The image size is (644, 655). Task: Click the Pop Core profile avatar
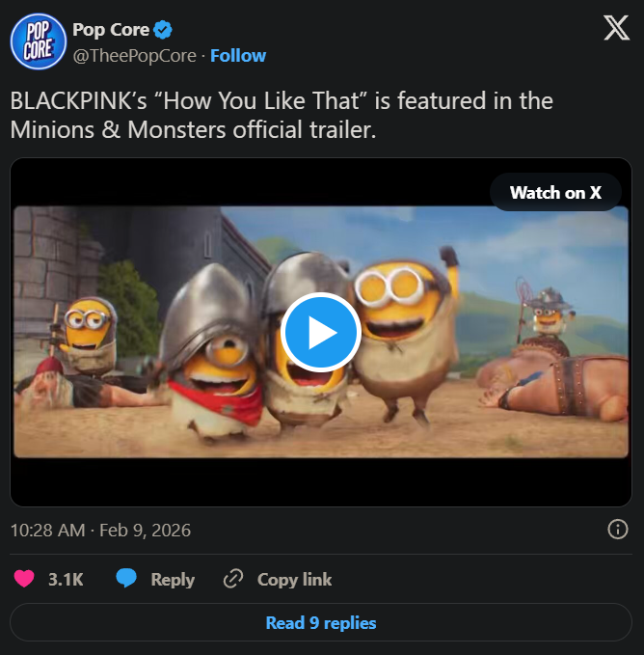[x=38, y=41]
